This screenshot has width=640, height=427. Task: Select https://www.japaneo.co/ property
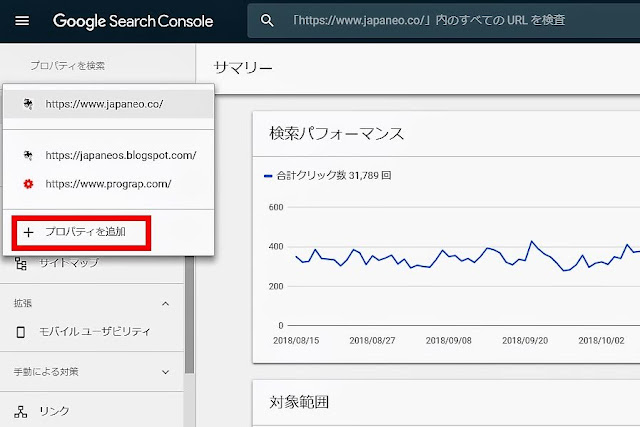point(108,104)
